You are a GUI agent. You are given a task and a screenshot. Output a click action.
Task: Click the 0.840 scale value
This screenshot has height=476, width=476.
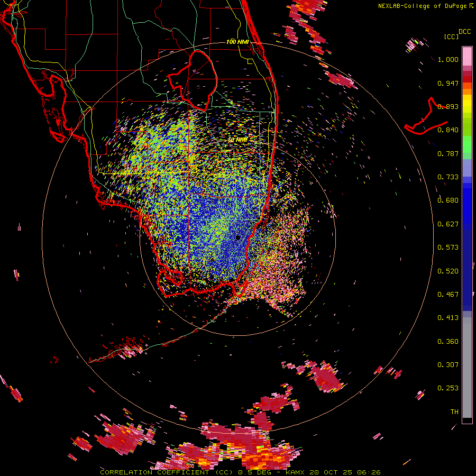[448, 130]
